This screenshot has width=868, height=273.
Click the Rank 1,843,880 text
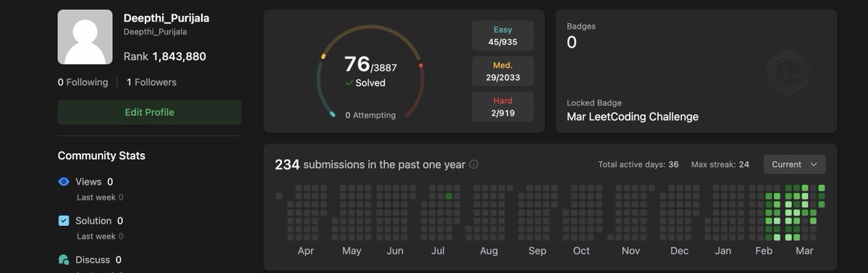click(165, 56)
